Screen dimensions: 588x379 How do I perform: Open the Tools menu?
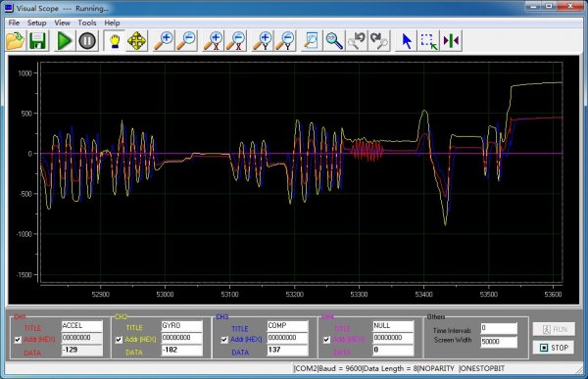[x=87, y=23]
